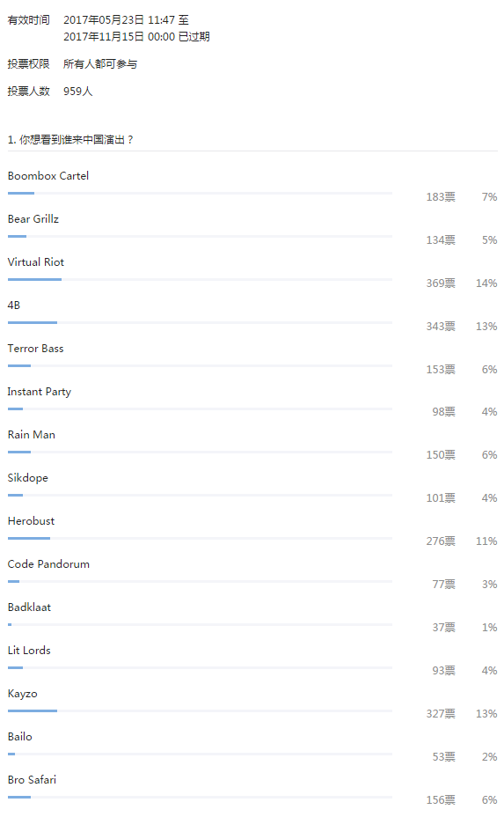Click the 327票 count for Kayzo
Screen dimensions: 504x817
(x=441, y=714)
